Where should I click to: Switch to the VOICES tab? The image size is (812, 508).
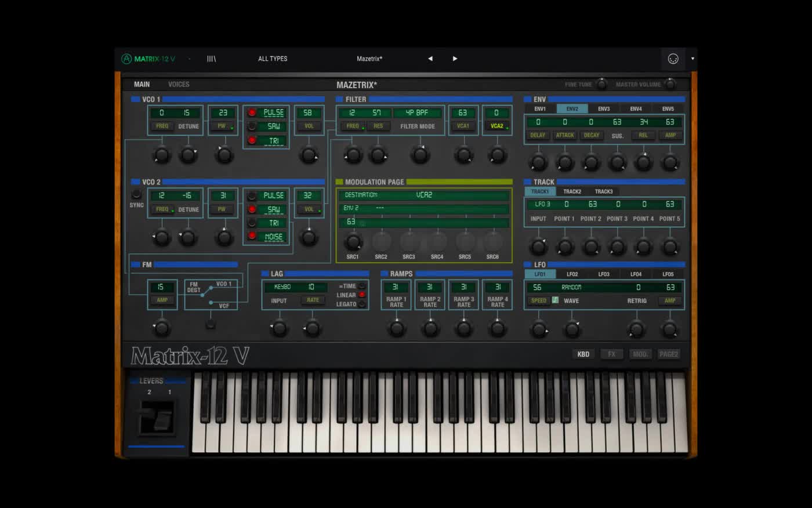pos(179,84)
